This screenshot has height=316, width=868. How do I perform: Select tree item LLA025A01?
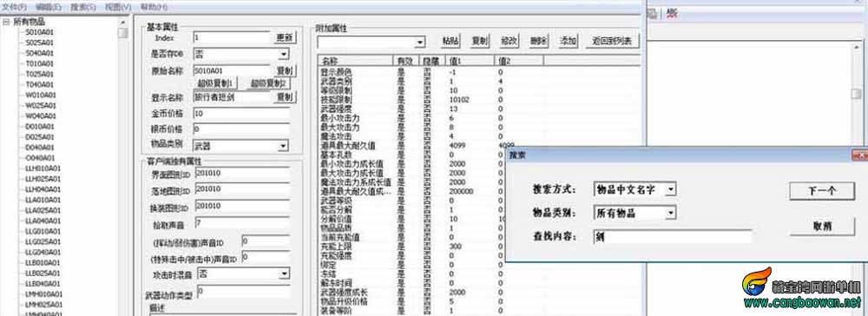[43, 211]
